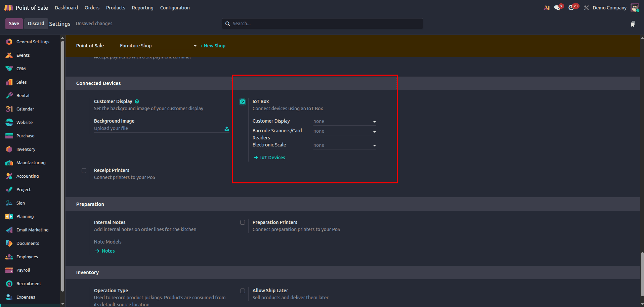Open the Point of Sale app icon

pyautogui.click(x=8, y=7)
